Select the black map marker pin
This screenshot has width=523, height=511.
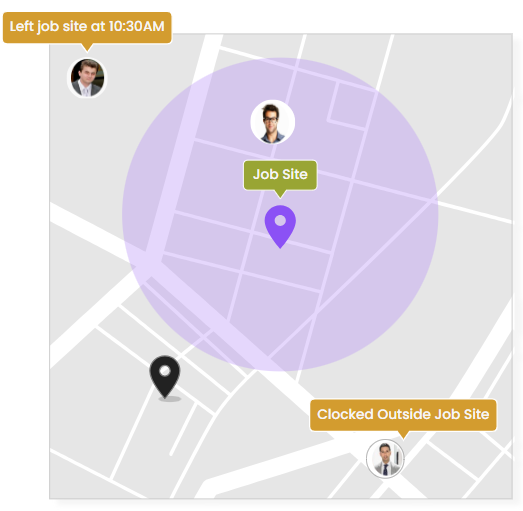165,377
